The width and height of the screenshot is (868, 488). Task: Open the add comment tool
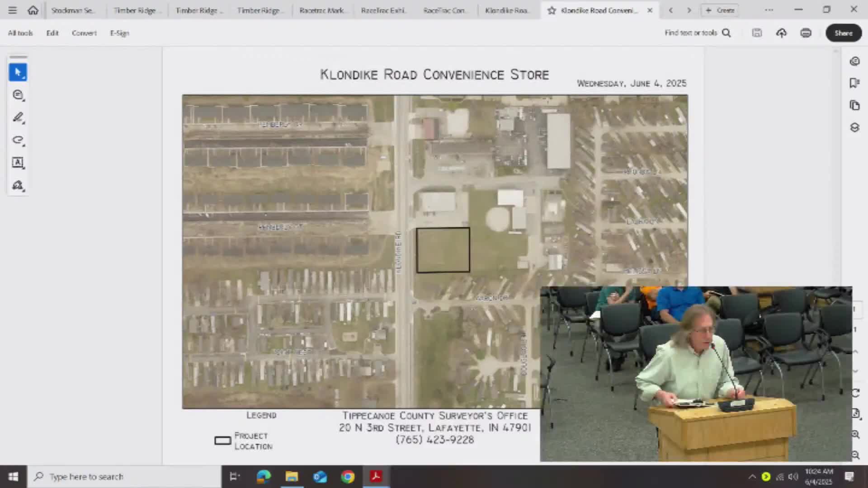click(x=18, y=95)
